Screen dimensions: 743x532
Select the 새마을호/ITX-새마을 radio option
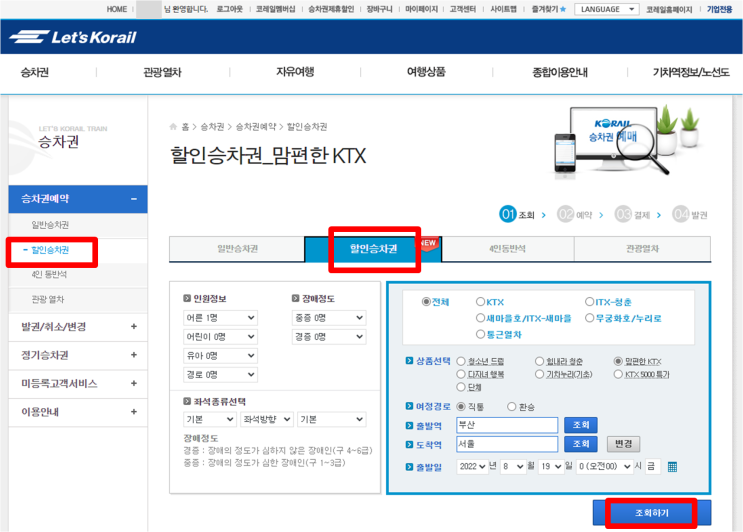click(480, 318)
